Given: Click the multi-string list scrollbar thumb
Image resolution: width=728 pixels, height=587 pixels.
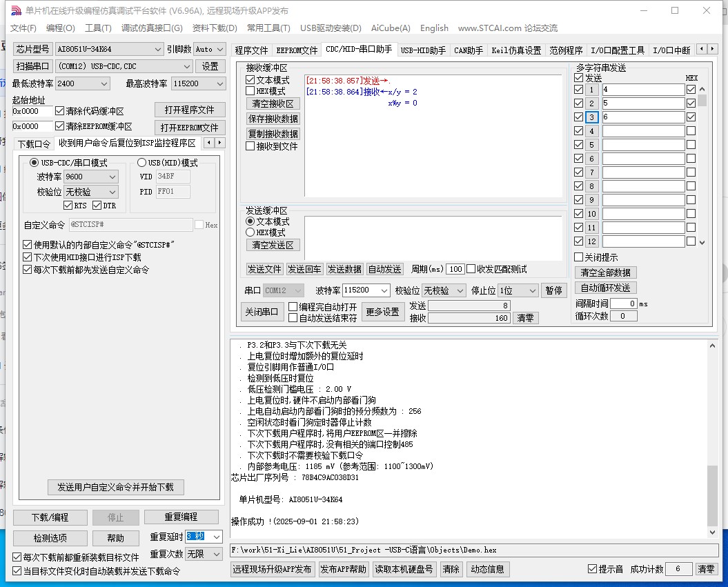Looking at the screenshot, I should pos(702,100).
